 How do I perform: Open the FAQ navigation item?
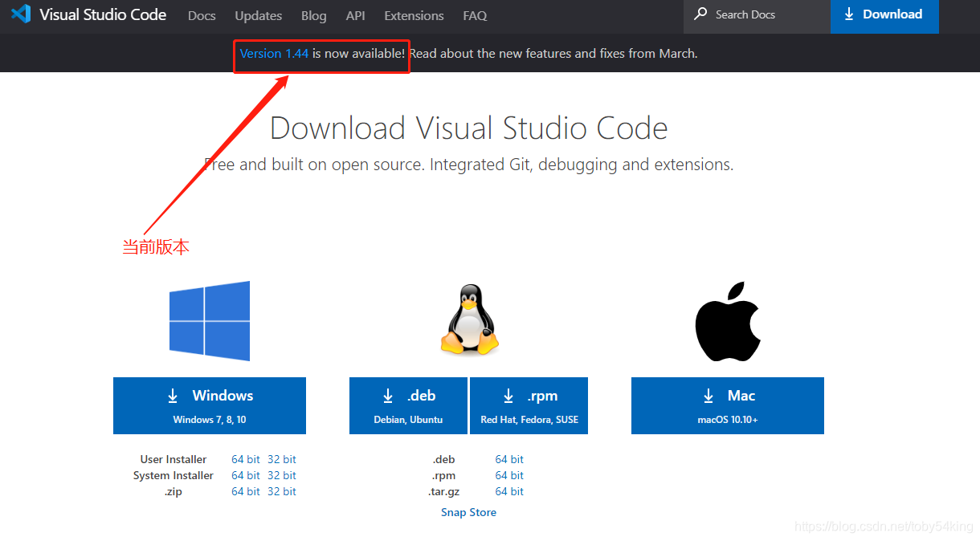(x=475, y=15)
